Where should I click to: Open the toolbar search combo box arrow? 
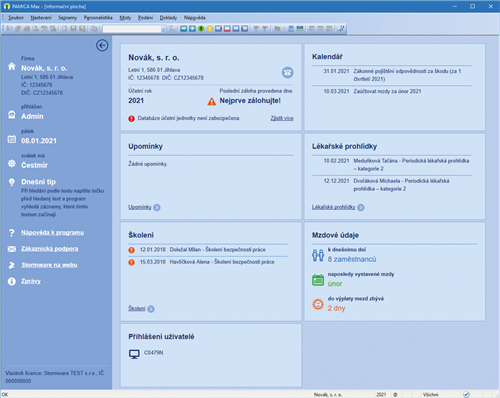pos(163,29)
